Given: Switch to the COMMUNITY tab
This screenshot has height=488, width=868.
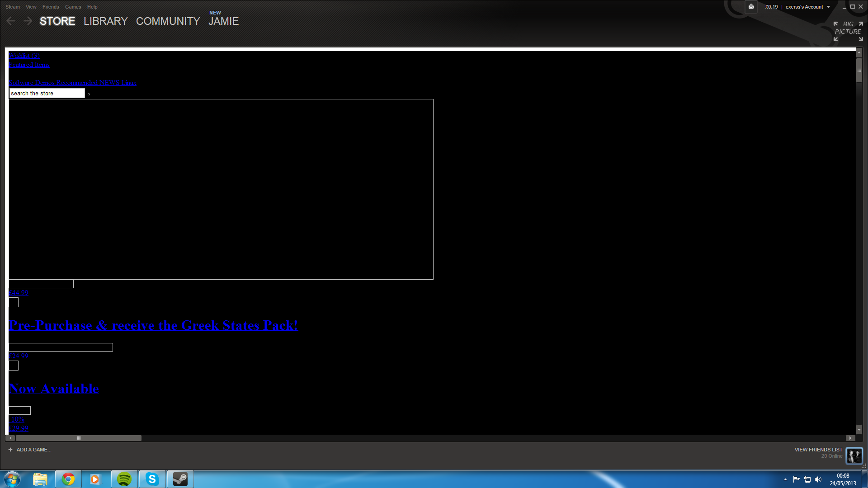Looking at the screenshot, I should click(x=168, y=21).
